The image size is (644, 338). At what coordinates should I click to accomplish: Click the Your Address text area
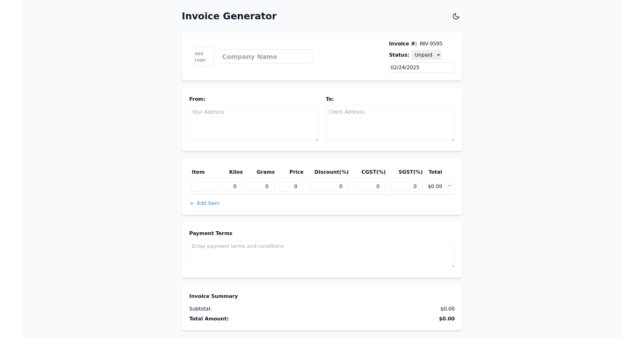[x=253, y=123]
